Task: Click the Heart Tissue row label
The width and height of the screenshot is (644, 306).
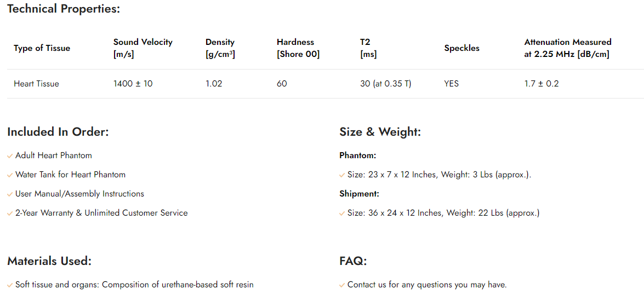Action: coord(36,84)
